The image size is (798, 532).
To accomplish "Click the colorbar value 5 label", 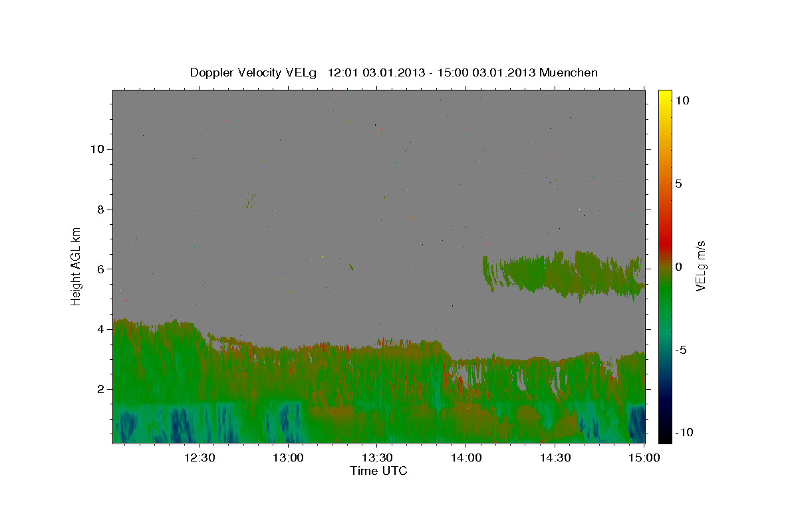I will tap(678, 184).
